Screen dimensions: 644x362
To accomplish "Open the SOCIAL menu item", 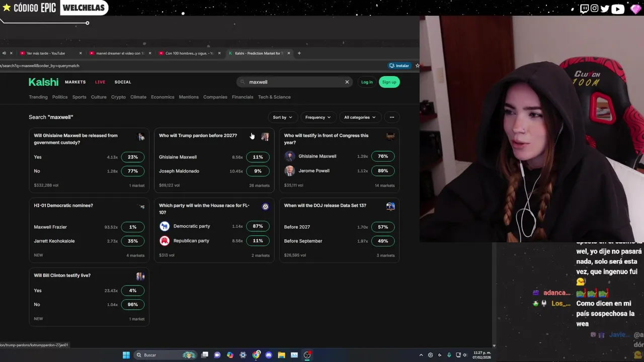I will coord(123,82).
